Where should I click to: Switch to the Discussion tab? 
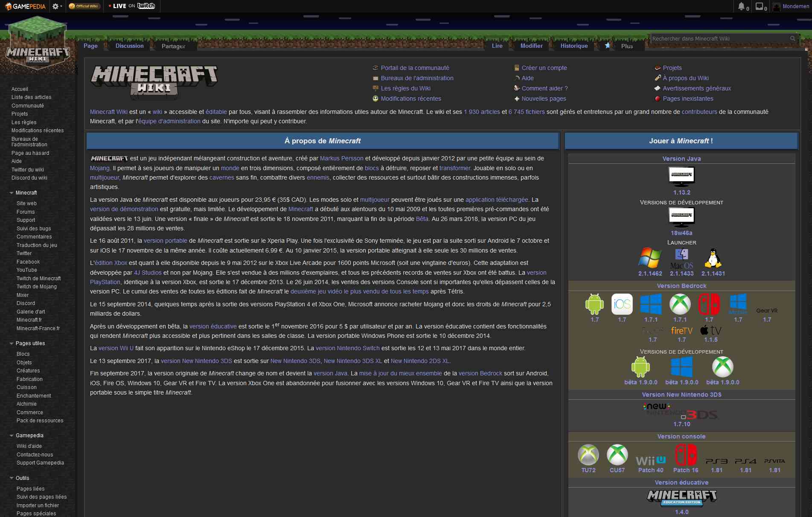point(129,46)
